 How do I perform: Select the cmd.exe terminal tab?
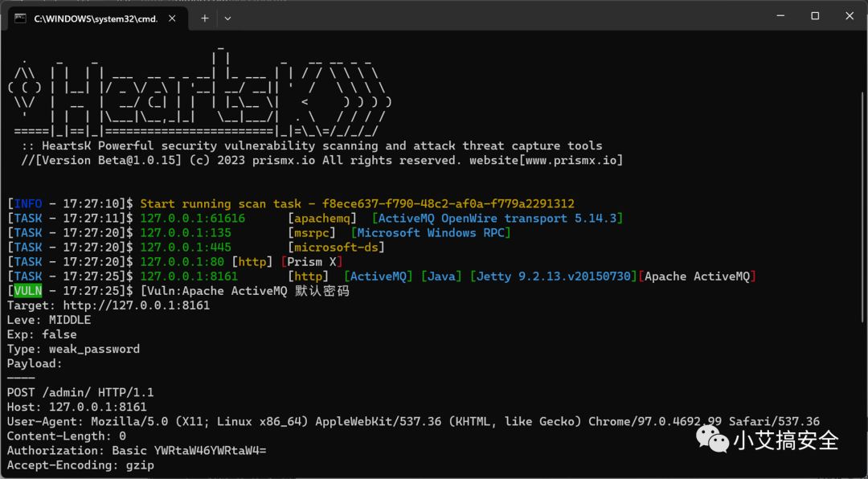coord(97,18)
